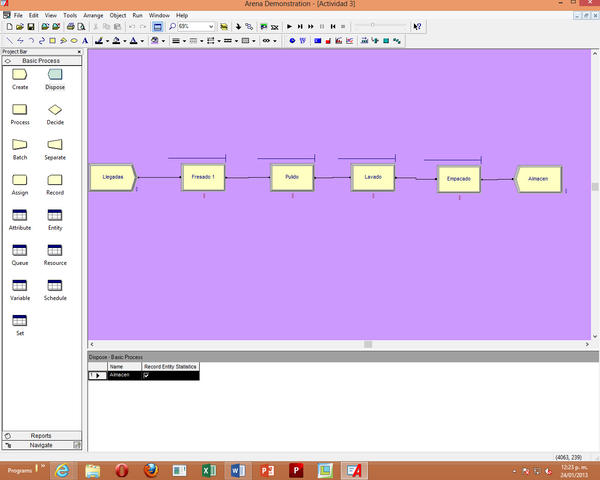Select the Line drawing tool
Image resolution: width=600 pixels, height=480 pixels.
point(10,41)
